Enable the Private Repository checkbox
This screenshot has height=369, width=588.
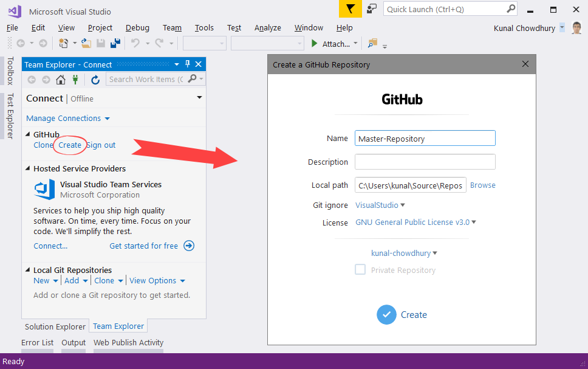[360, 269]
